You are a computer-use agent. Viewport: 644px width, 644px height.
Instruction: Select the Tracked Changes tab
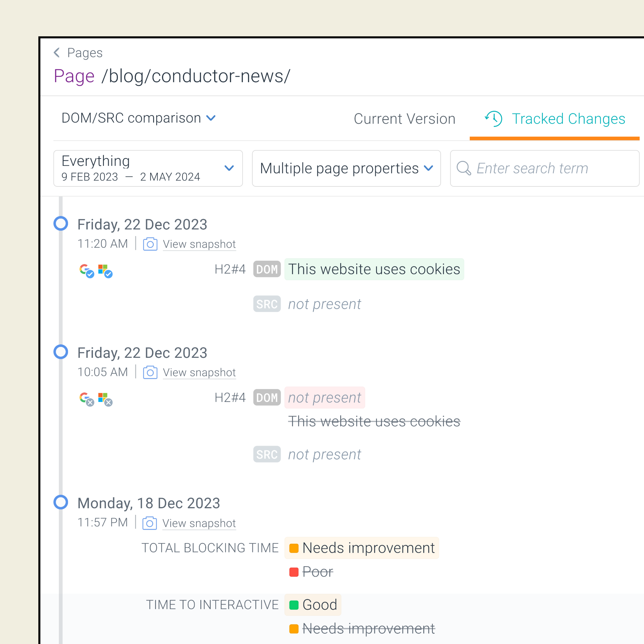pyautogui.click(x=568, y=119)
